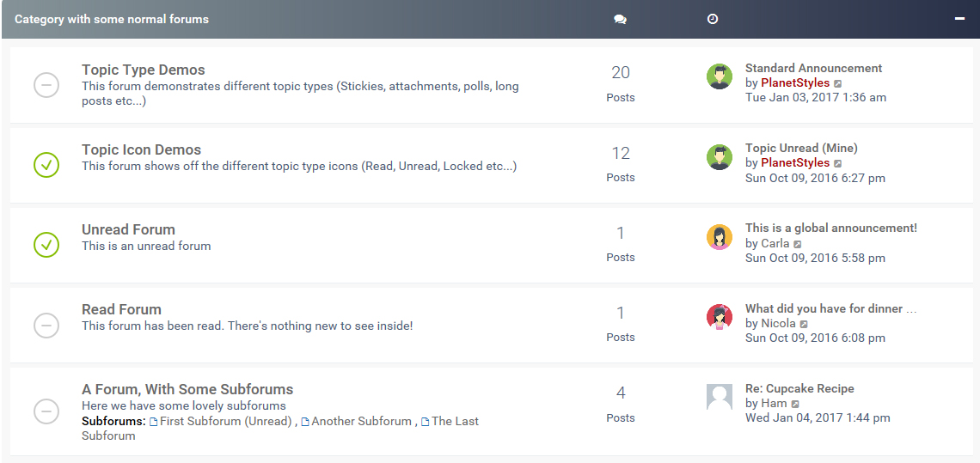The height and width of the screenshot is (463, 980).
Task: Click the unread status icon for Unread Forum
Action: click(x=46, y=245)
